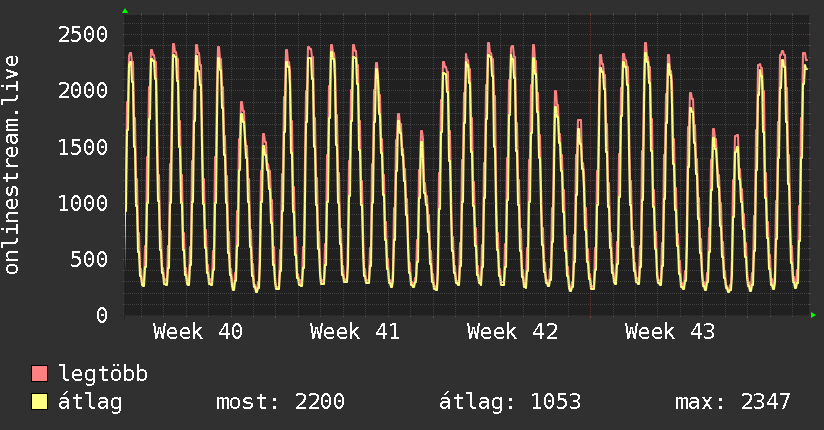The image size is (824, 430).
Task: Click the Week 43 axis label
Action: point(670,332)
